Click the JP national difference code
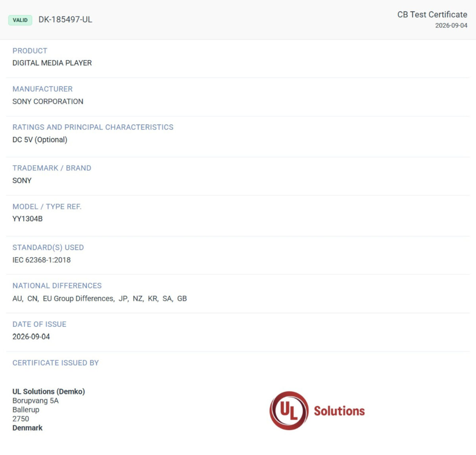The height and width of the screenshot is (455, 476). 123,299
